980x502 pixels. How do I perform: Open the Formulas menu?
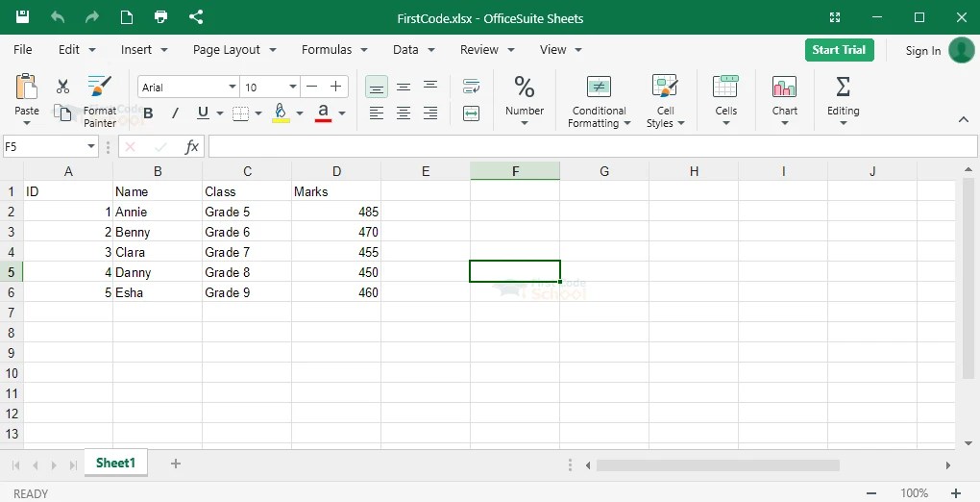[x=334, y=49]
